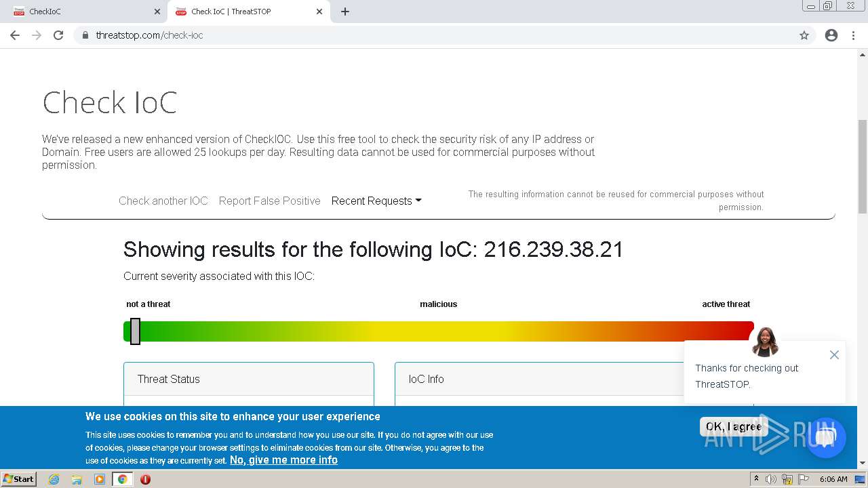Show hidden system tray icons
The image size is (868, 488).
point(756,479)
